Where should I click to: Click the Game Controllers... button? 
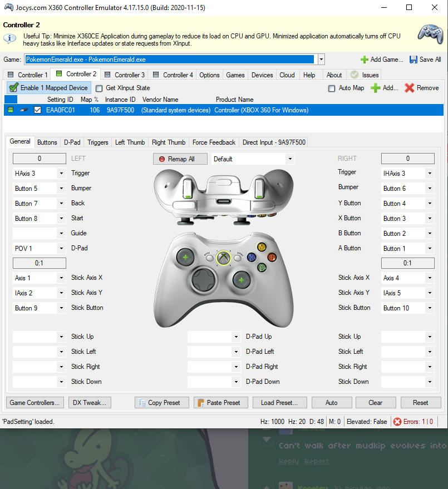click(35, 403)
